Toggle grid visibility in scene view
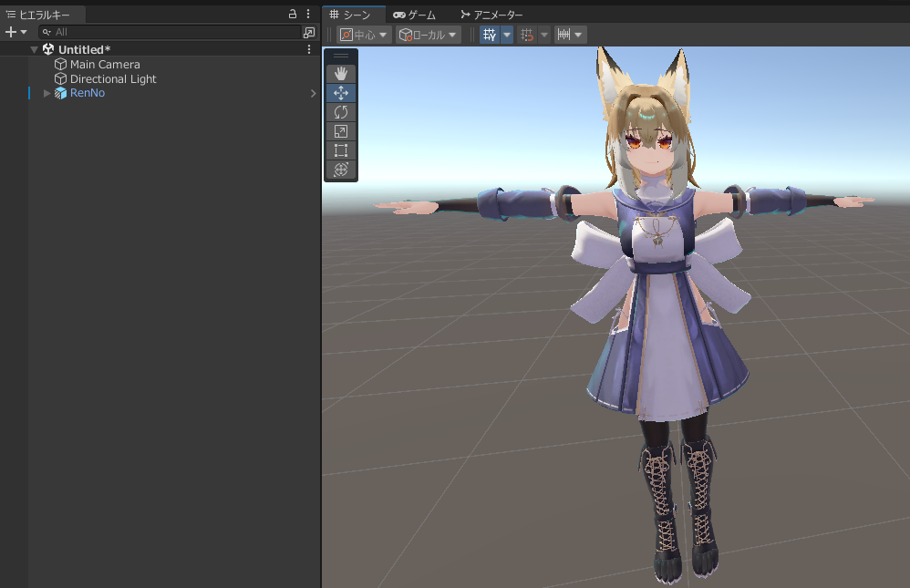Image resolution: width=910 pixels, height=588 pixels. (x=490, y=35)
